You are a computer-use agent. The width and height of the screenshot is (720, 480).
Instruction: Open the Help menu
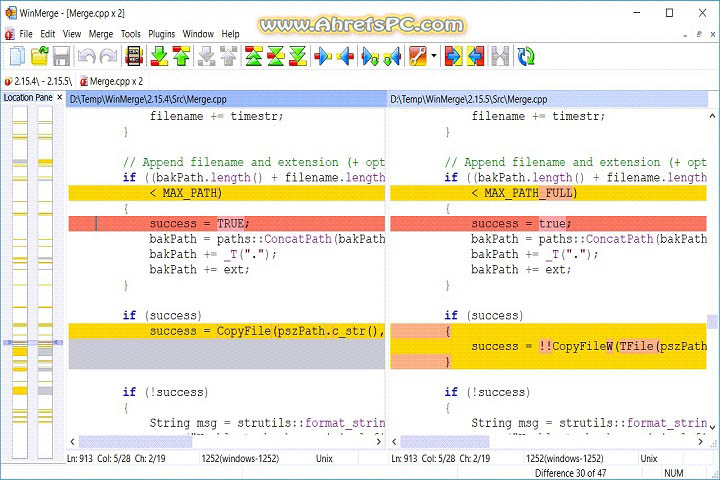tap(230, 34)
